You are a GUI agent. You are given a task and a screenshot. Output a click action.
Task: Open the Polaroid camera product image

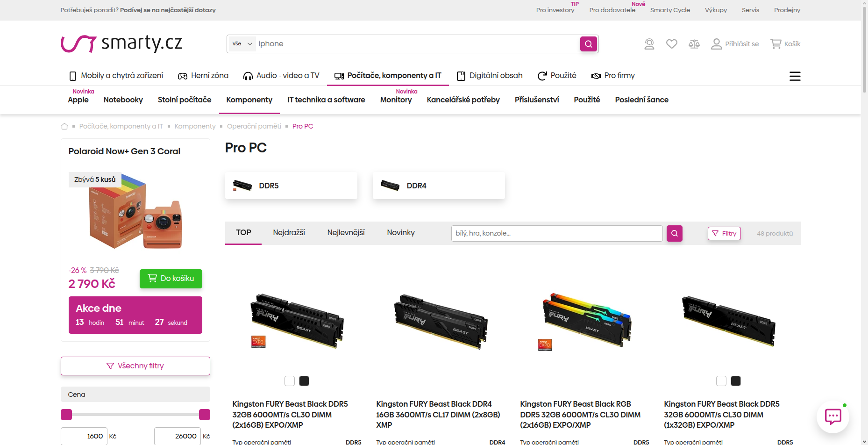coord(135,211)
